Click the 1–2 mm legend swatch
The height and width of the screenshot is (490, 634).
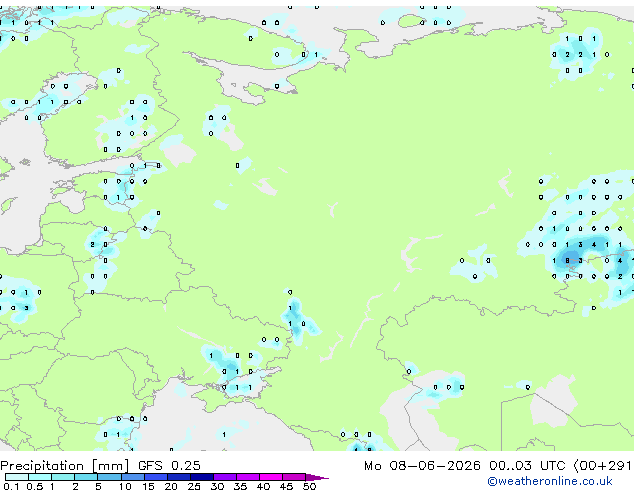click(63, 477)
